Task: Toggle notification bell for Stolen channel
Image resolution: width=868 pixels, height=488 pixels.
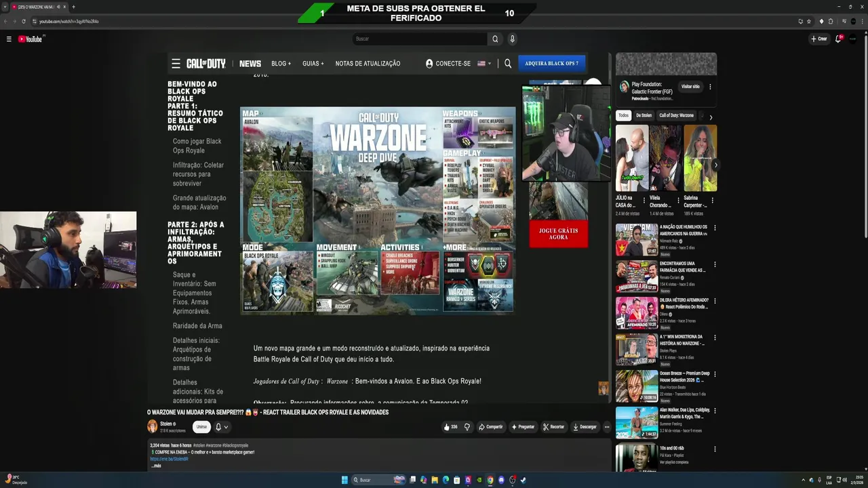Action: click(x=218, y=427)
